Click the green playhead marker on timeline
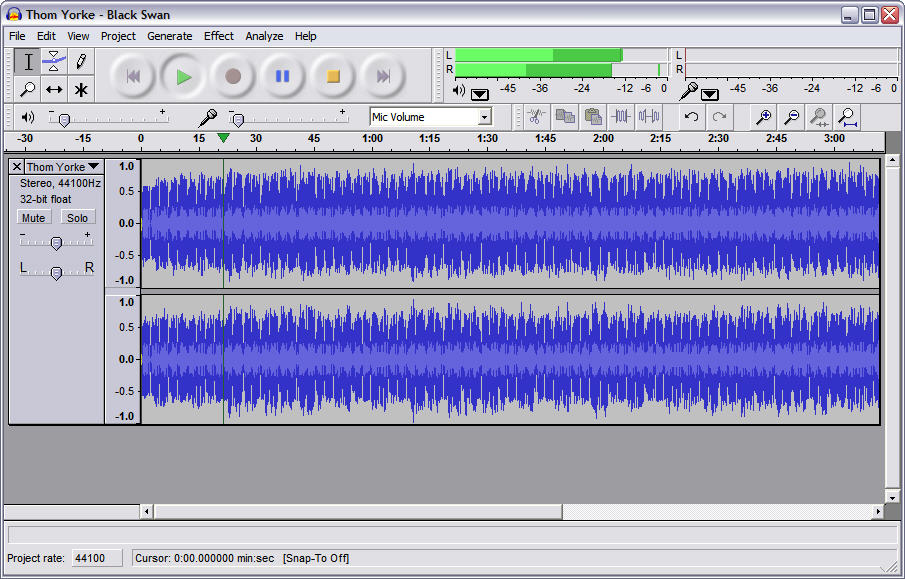 pyautogui.click(x=223, y=138)
